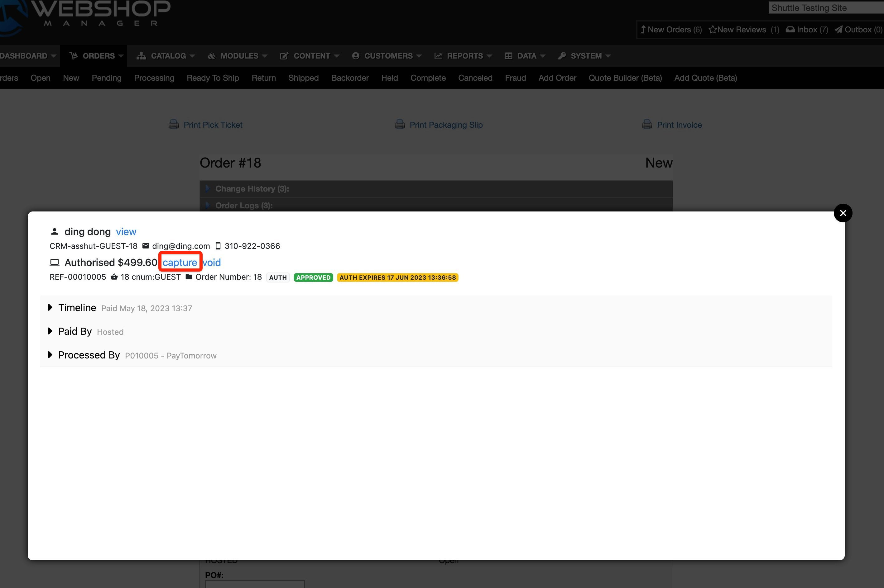Click the Print Packaging Slip printer icon
The width and height of the screenshot is (884, 588).
pyautogui.click(x=400, y=124)
